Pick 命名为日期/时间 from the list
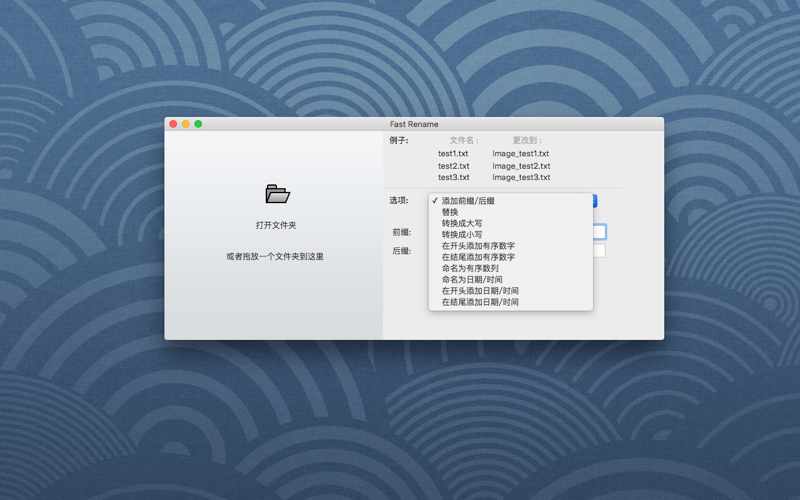The image size is (800, 500). coord(511,279)
